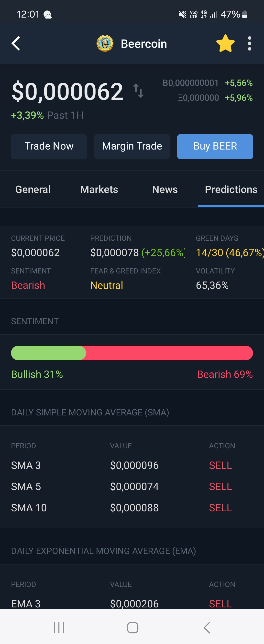Image resolution: width=264 pixels, height=644 pixels.
Task: Tap the Beercoin logo icon
Action: 105,43
